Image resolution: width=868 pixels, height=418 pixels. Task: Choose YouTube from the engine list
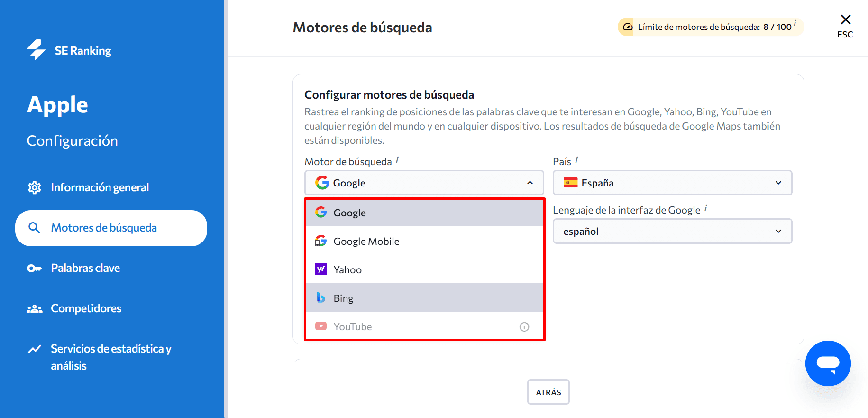(x=425, y=327)
